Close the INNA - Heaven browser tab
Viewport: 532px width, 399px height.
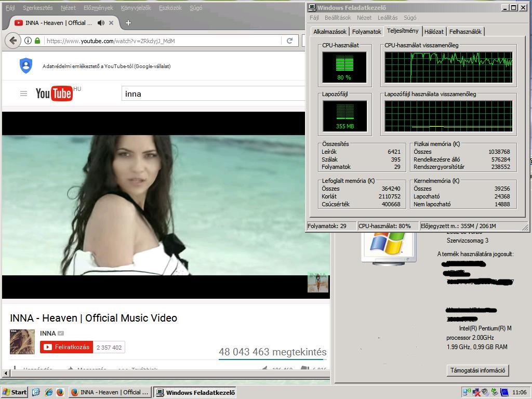tap(111, 23)
